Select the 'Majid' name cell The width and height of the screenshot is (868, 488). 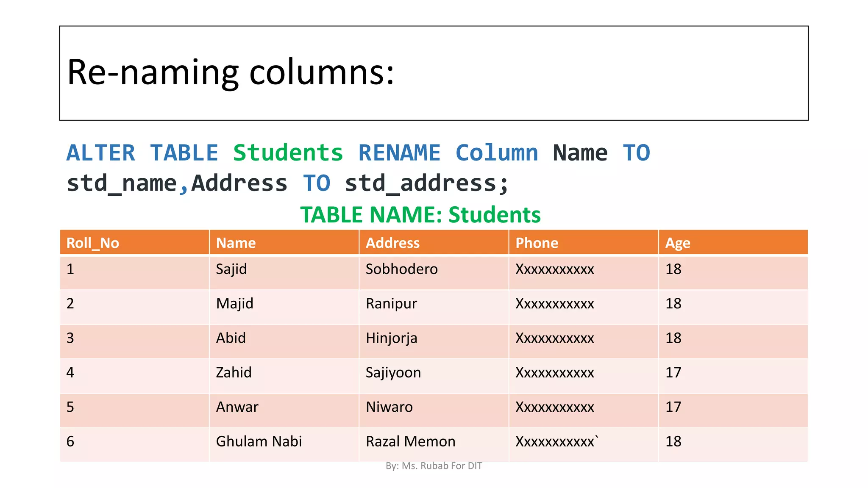tap(284, 307)
